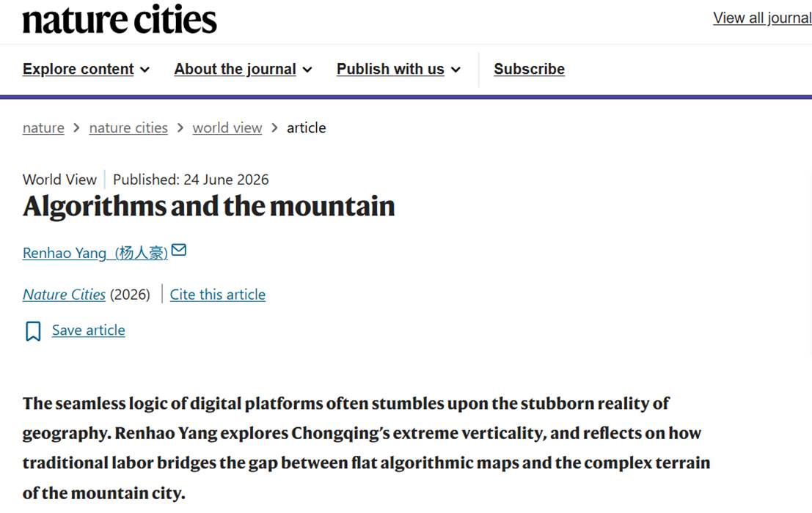Open View all journals link

click(x=762, y=18)
